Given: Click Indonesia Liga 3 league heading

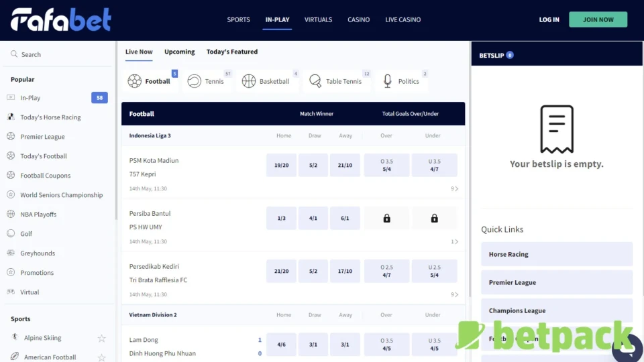Looking at the screenshot, I should pyautogui.click(x=150, y=135).
